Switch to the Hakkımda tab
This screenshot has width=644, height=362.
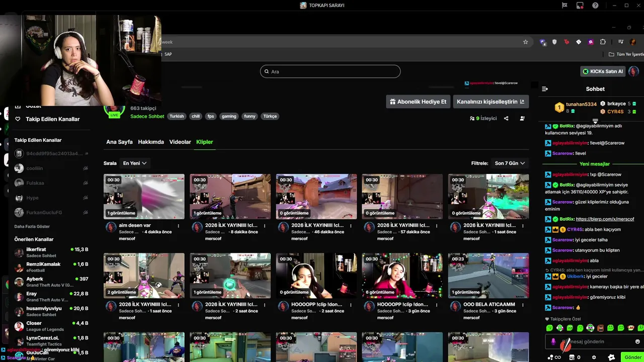pyautogui.click(x=151, y=142)
